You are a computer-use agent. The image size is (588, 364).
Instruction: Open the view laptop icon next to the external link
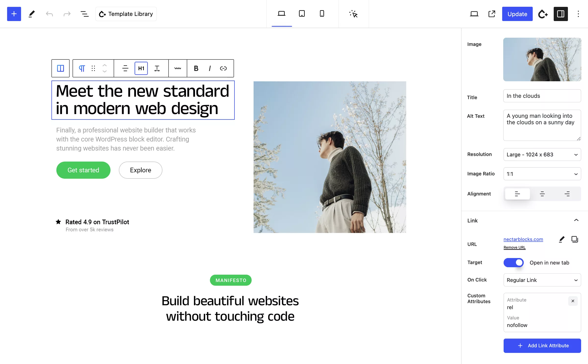[474, 14]
